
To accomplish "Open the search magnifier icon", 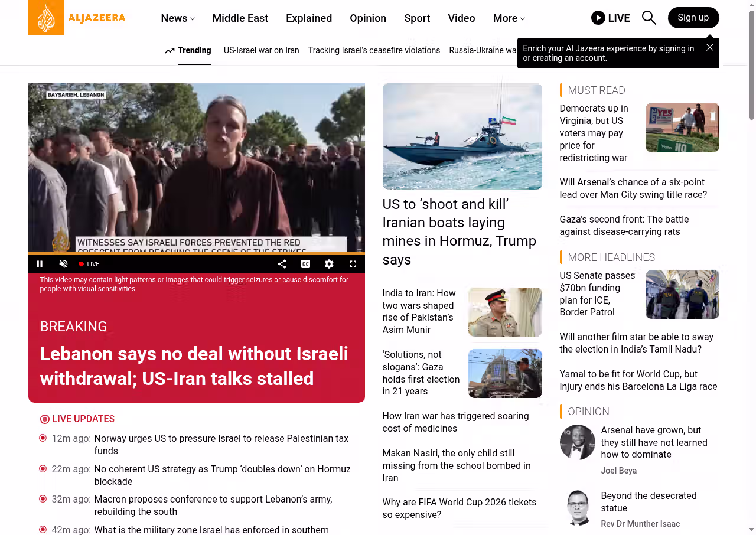I will point(649,18).
